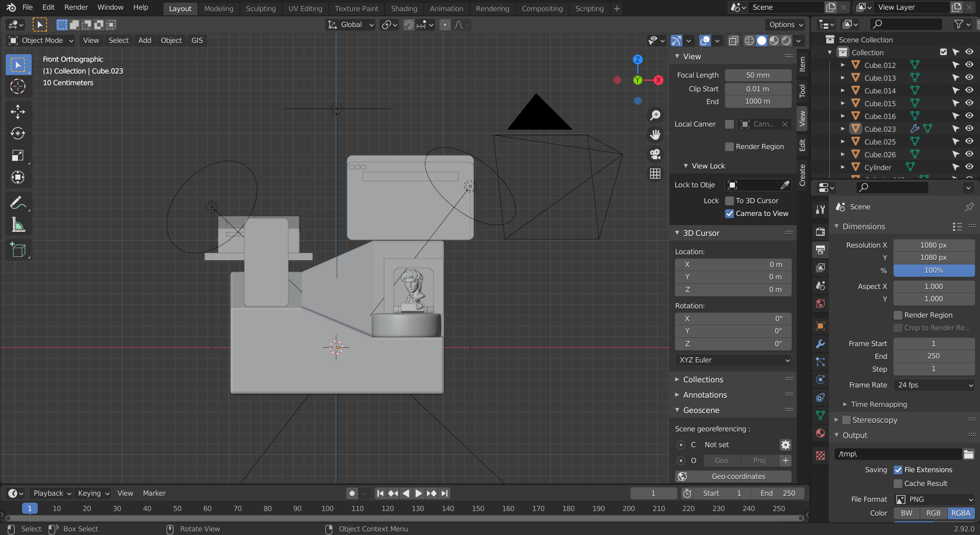
Task: Enable Stereoscopy checkbox
Action: (846, 420)
